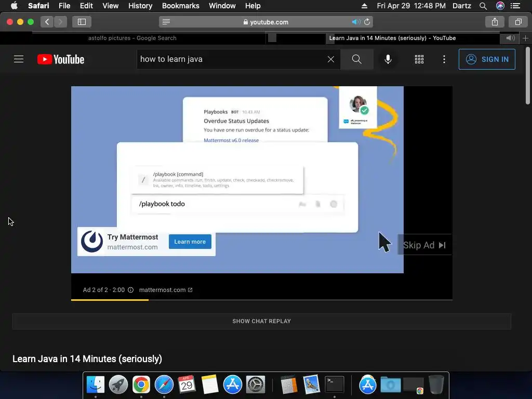Open Notes from the Dock
This screenshot has width=532, height=399.
tap(210, 385)
